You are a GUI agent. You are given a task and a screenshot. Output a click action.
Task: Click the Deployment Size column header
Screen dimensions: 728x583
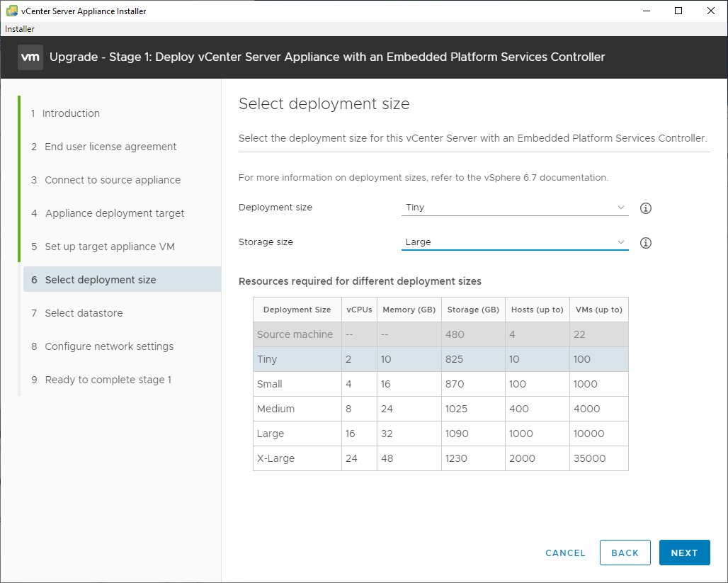click(x=297, y=310)
